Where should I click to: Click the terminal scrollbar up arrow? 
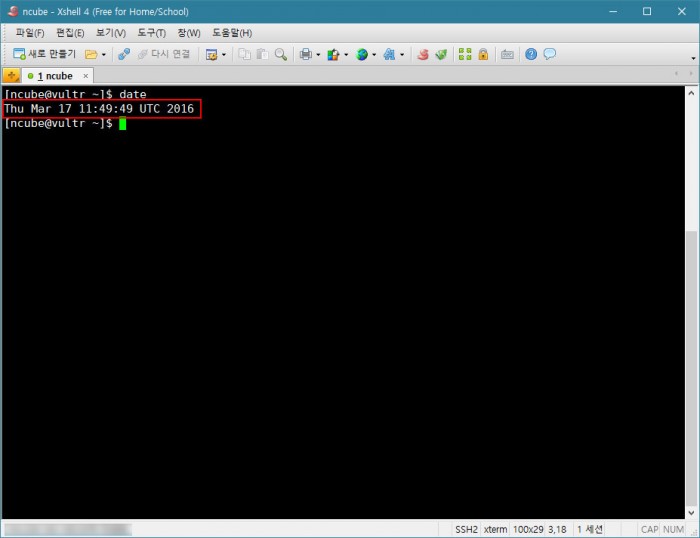pos(691,93)
